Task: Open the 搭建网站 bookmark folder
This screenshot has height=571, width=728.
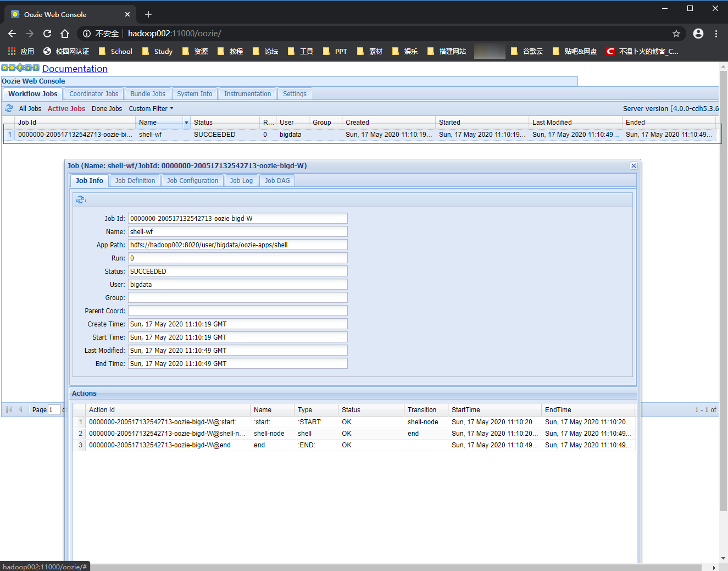Action: click(x=447, y=51)
